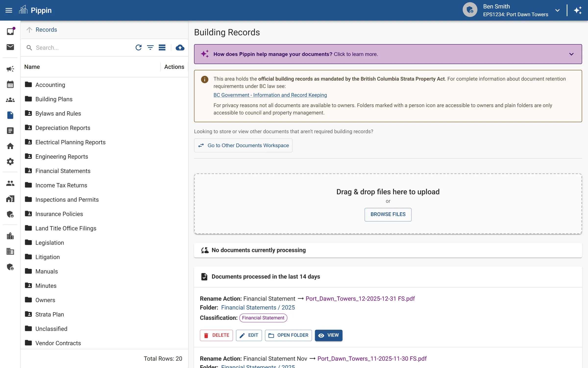Viewport: 588px width, 368px height.
Task: Open the Financial Statements folder
Action: point(63,171)
